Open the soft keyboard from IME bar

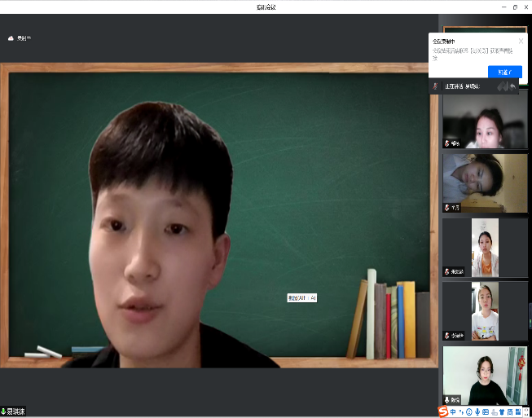click(x=486, y=411)
